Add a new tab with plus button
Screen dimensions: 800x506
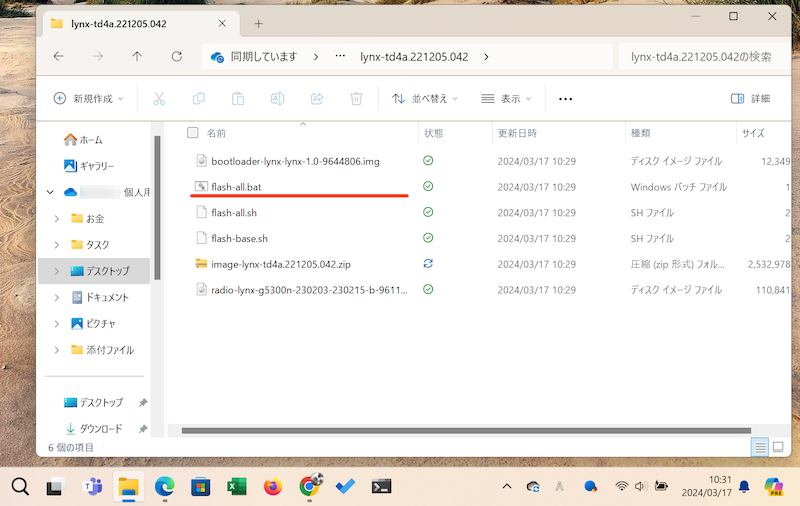[x=258, y=22]
